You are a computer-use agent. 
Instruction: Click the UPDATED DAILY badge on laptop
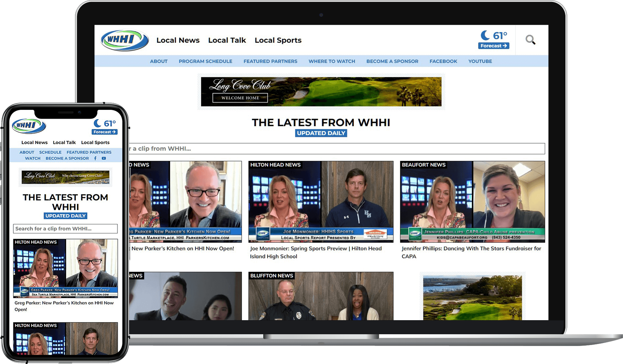[321, 133]
